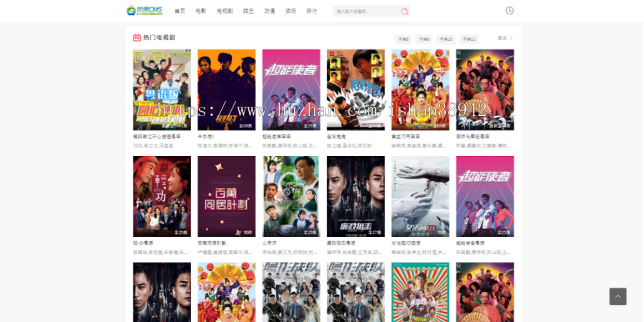Switch to the 综艺 section

coord(248,11)
